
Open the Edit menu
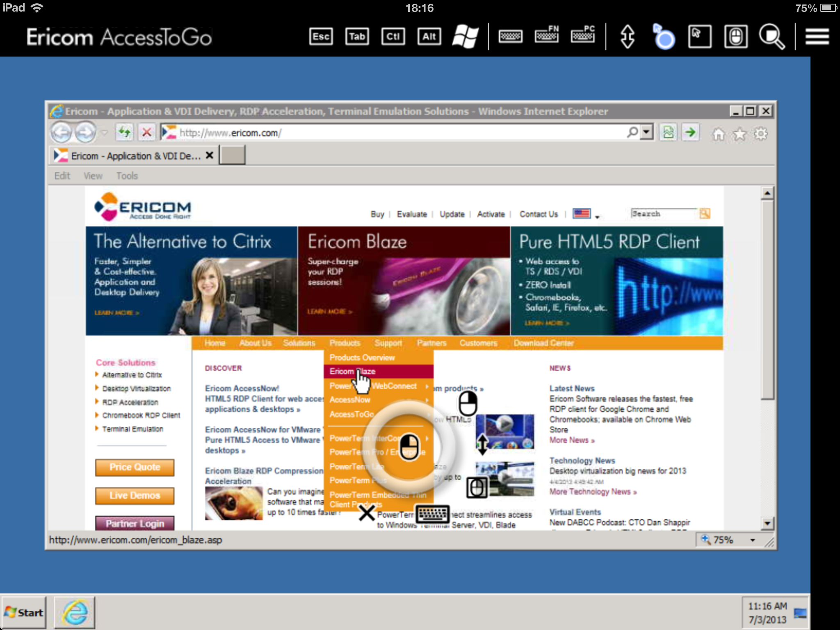click(62, 176)
